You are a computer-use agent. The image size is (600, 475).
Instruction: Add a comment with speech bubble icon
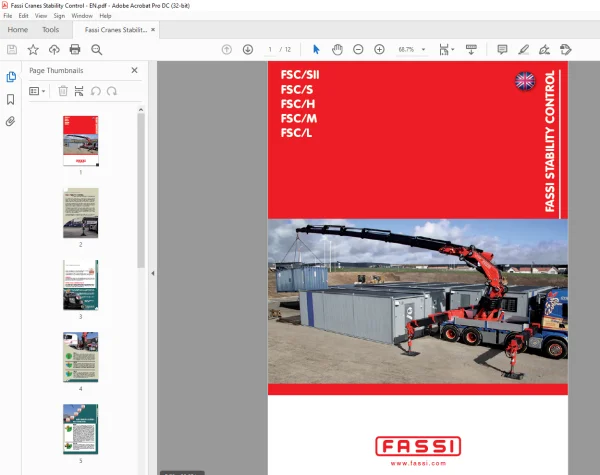point(502,49)
